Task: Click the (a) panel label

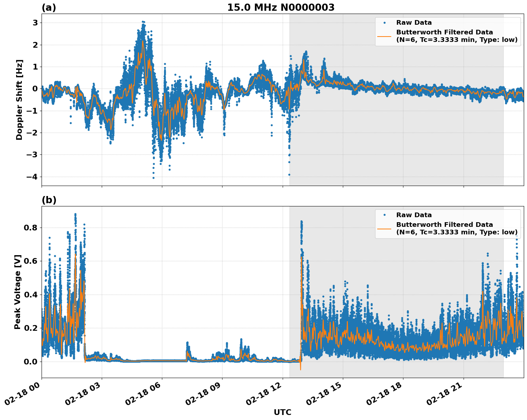Action: point(49,8)
